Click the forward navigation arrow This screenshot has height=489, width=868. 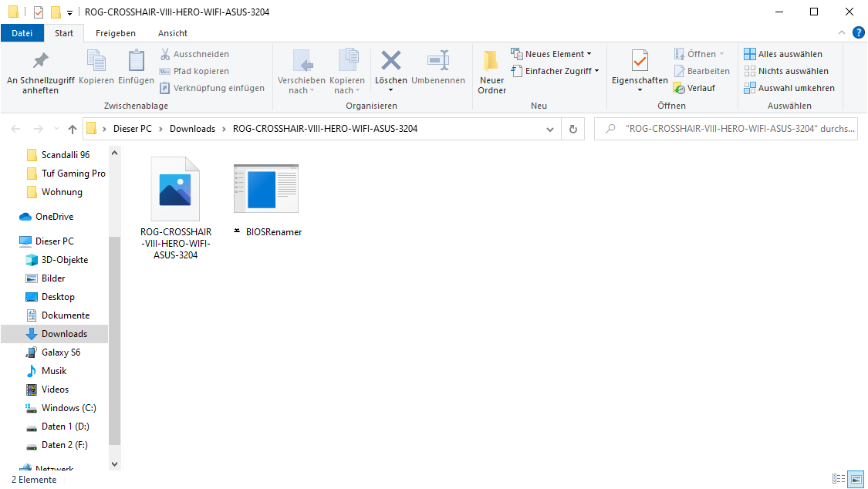point(39,129)
